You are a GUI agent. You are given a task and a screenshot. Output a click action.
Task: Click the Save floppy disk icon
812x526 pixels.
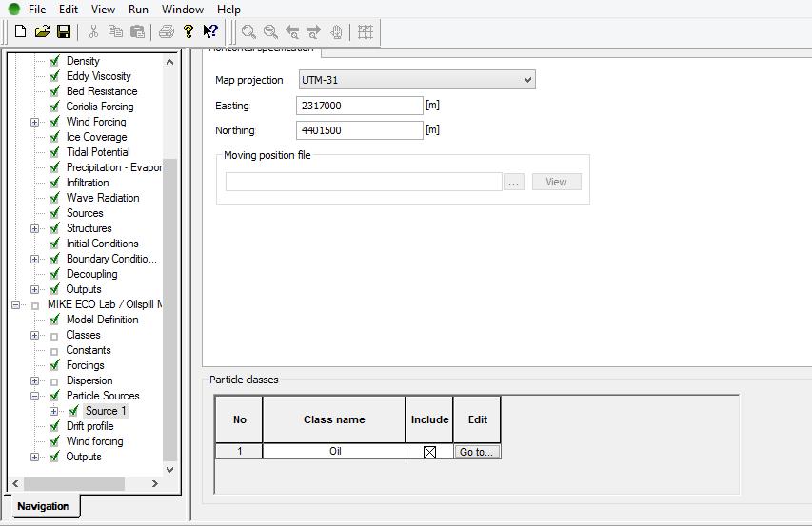64,31
